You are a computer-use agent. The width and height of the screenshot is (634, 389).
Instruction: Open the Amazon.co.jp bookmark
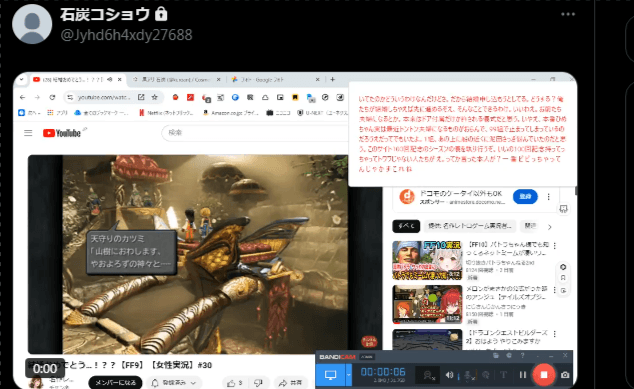[230, 113]
